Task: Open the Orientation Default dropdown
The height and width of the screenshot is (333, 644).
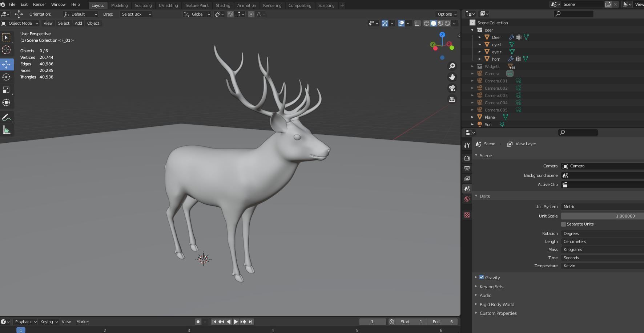Action: click(80, 14)
